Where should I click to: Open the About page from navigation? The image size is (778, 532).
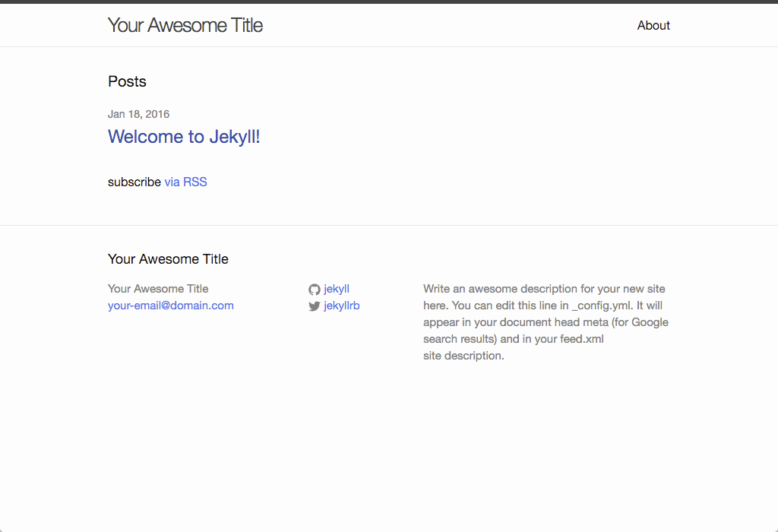(653, 25)
